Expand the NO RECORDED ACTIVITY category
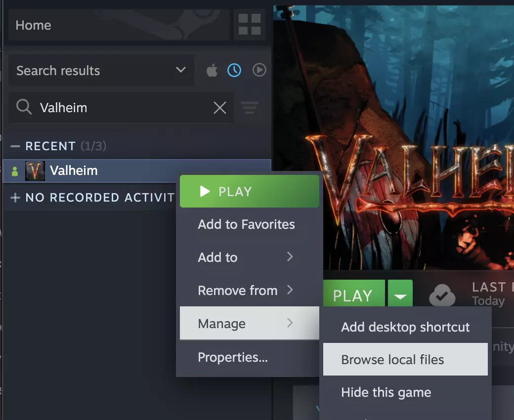Viewport: 514px width, 420px height. tap(15, 198)
